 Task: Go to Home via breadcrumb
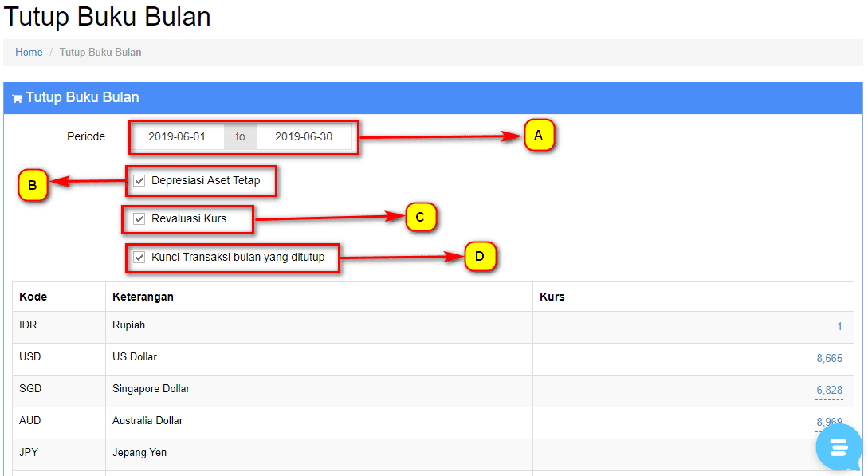tap(29, 53)
